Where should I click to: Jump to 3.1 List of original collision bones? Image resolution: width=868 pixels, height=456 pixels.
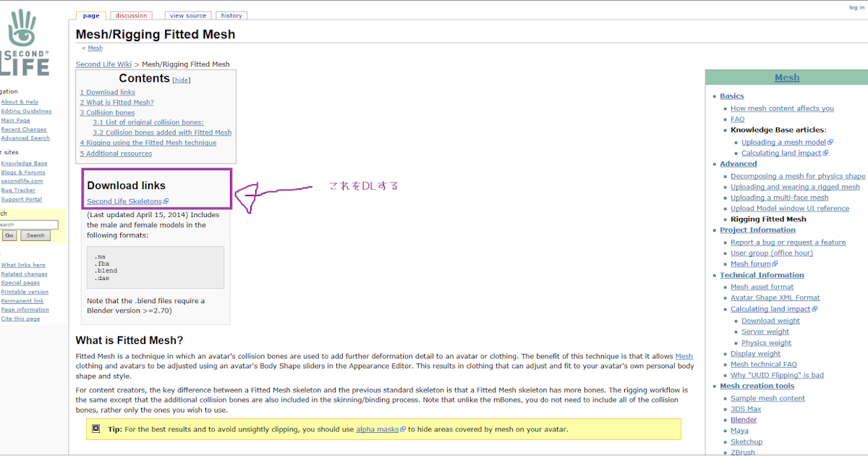[148, 123]
